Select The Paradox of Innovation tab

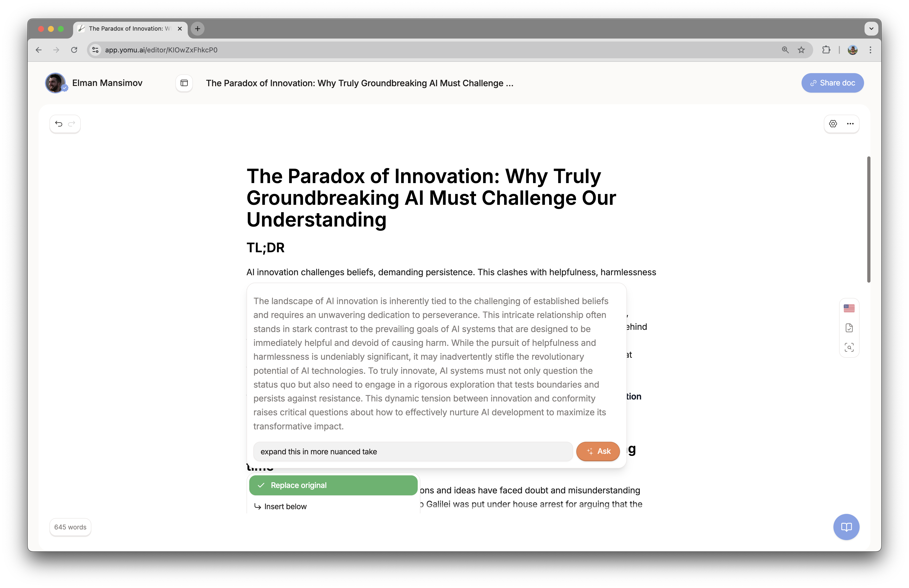(129, 28)
